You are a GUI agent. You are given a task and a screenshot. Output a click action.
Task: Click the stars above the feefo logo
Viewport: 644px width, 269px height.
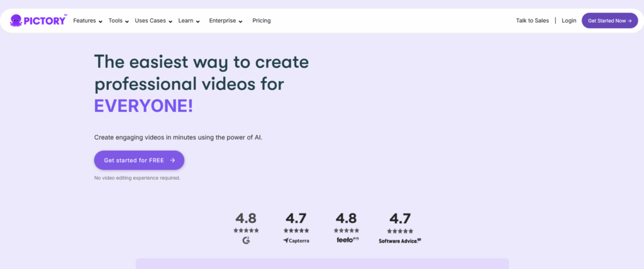(347, 231)
